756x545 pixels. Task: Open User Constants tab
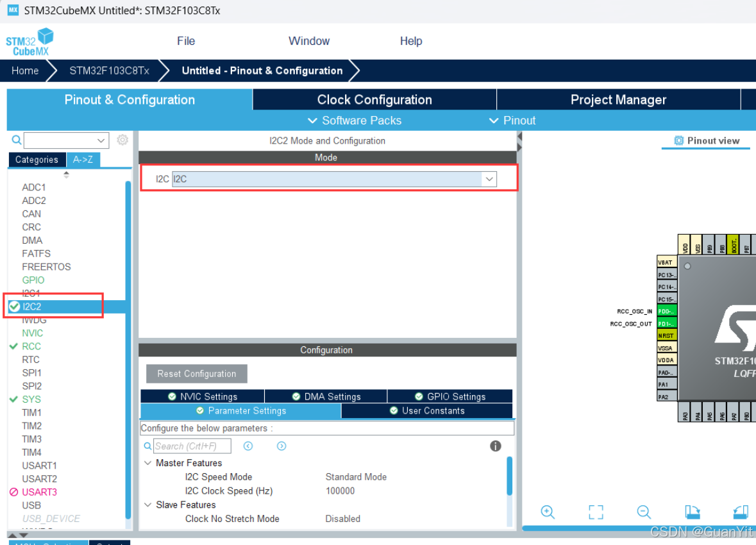[x=426, y=411]
